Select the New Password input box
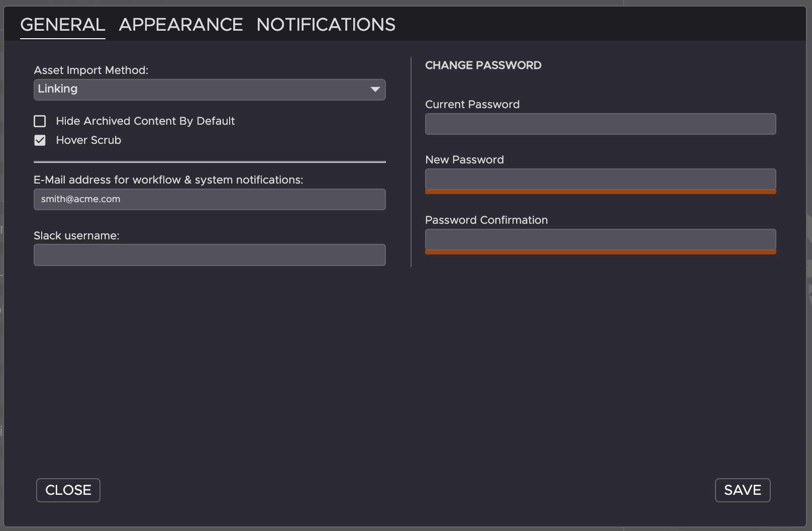This screenshot has height=531, width=812. tap(600, 179)
